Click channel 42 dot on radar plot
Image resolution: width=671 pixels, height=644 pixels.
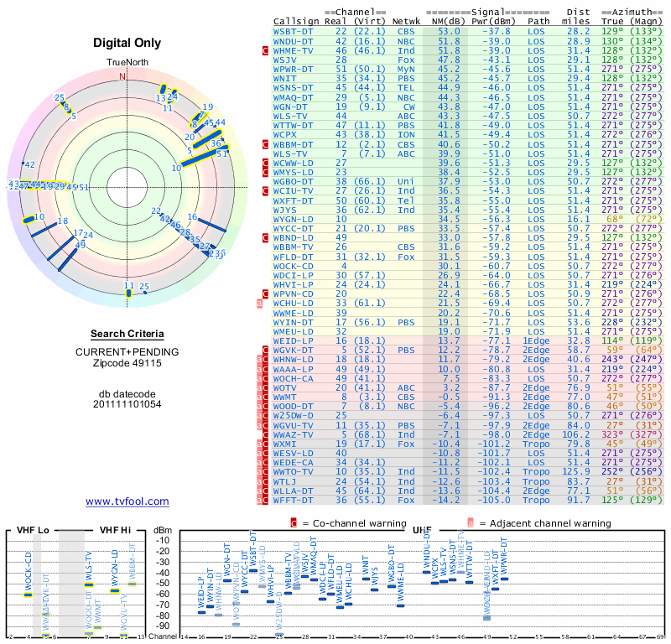[23, 164]
